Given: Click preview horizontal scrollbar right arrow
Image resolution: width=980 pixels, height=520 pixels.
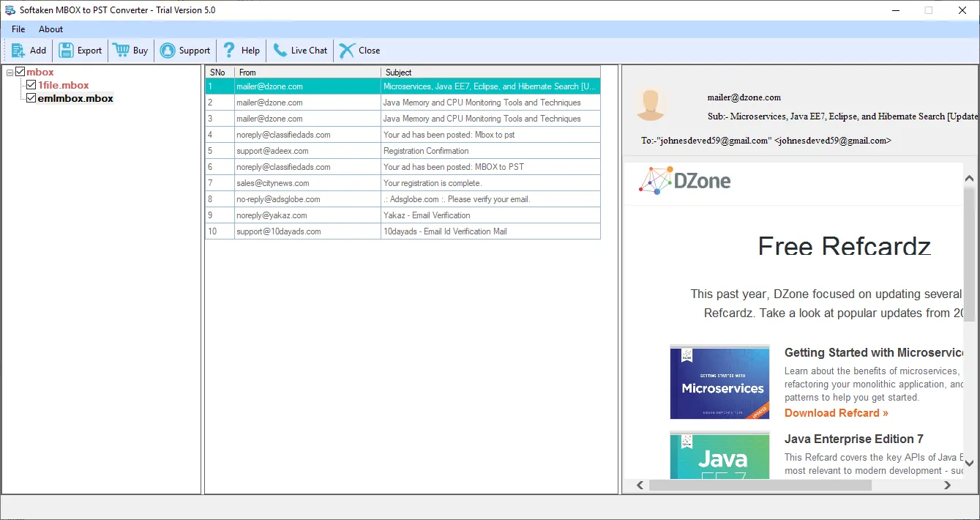Looking at the screenshot, I should pyautogui.click(x=948, y=485).
